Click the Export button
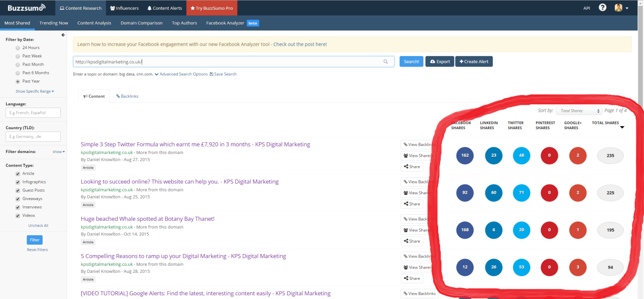 point(439,62)
